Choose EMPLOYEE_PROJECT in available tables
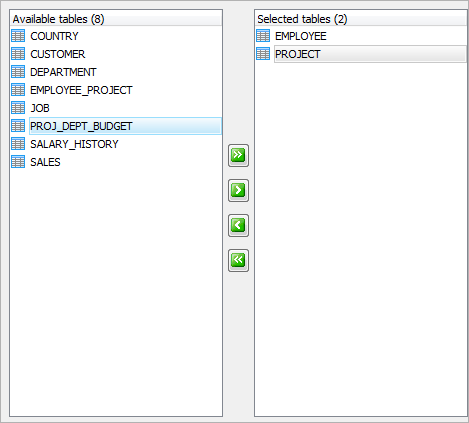Image resolution: width=469 pixels, height=423 pixels. [x=81, y=90]
